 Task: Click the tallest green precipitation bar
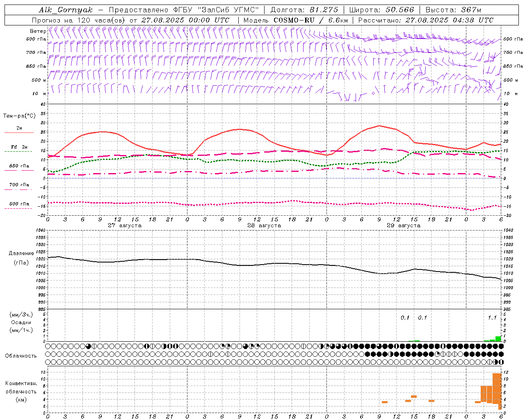[x=498, y=339]
